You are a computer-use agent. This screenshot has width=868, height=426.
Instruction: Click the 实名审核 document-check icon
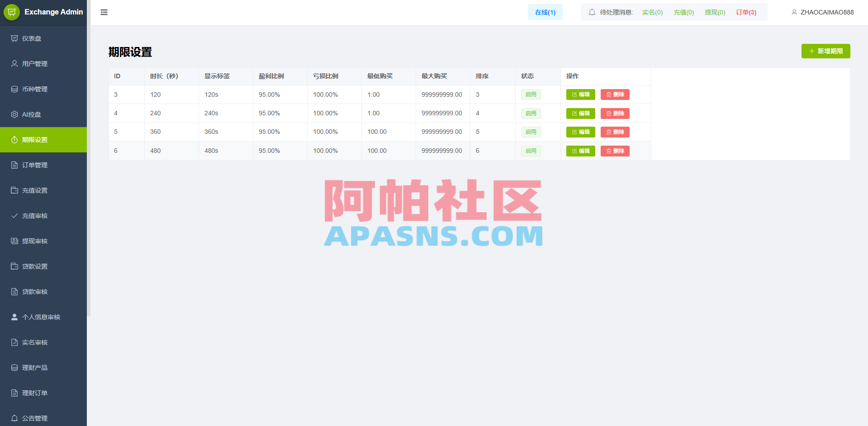(x=14, y=342)
